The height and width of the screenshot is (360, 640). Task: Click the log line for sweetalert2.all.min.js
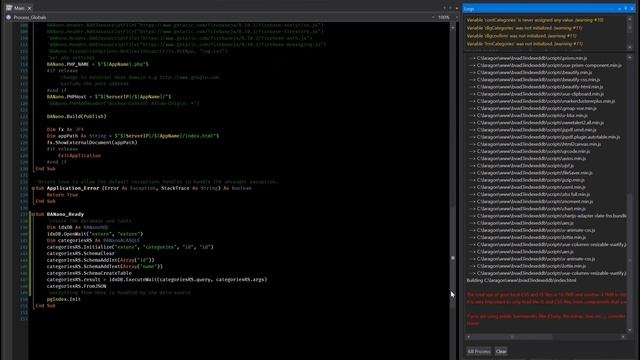pyautogui.click(x=536, y=122)
